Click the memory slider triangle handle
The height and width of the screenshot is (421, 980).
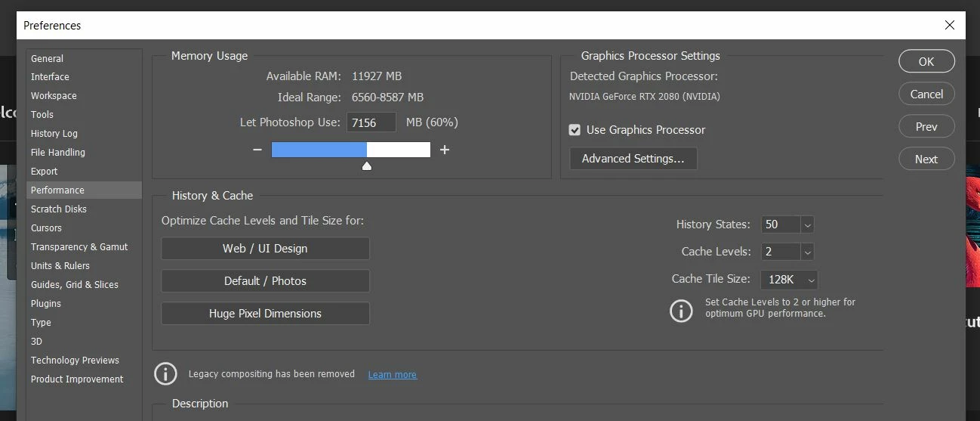pyautogui.click(x=367, y=166)
